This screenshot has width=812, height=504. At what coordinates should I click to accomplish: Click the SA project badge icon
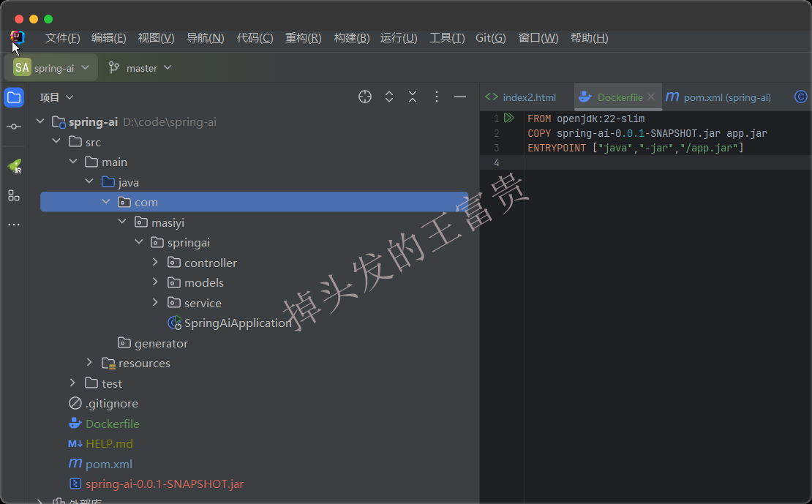22,67
